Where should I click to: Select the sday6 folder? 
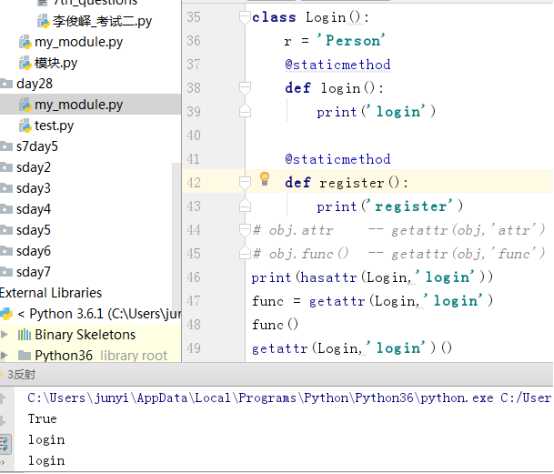coord(33,251)
